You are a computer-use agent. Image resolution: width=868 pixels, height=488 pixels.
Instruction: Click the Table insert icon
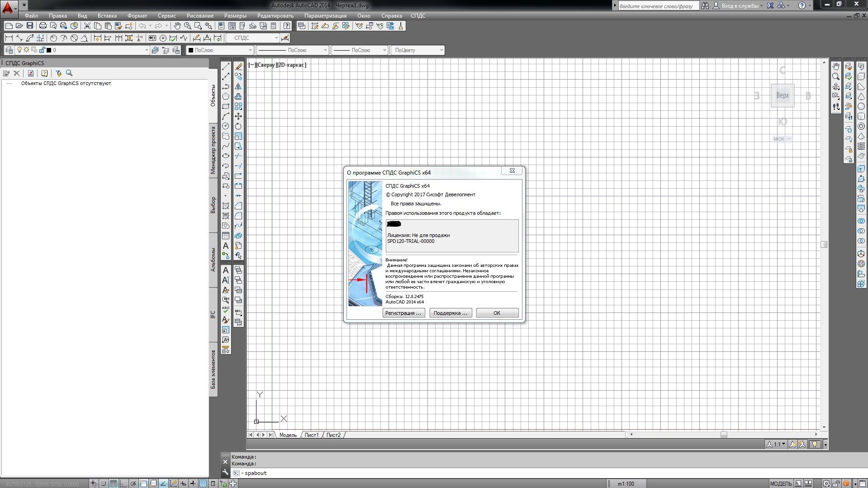click(x=226, y=236)
